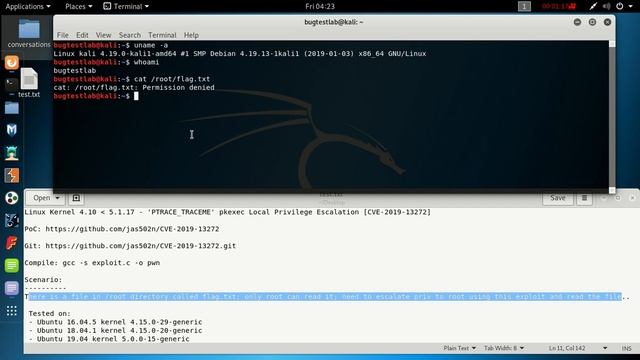Click the 'uname -a' command line
Viewport: 640px width, 360px height.
[x=111, y=45]
